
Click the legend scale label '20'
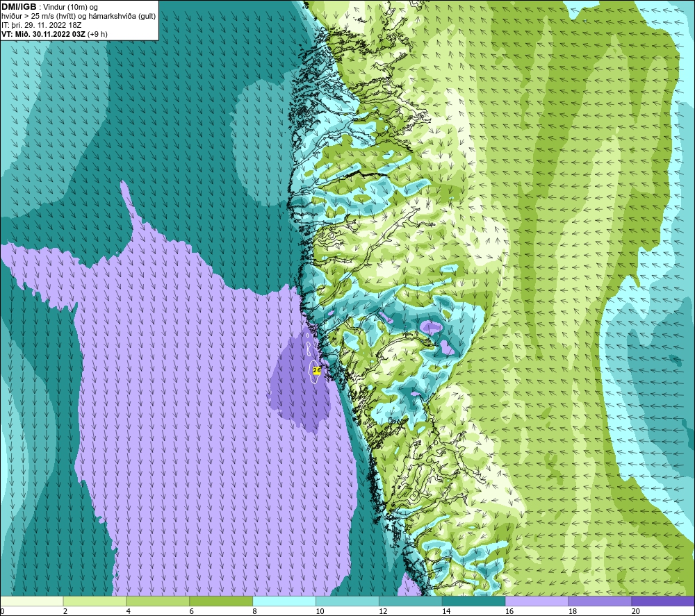click(636, 611)
